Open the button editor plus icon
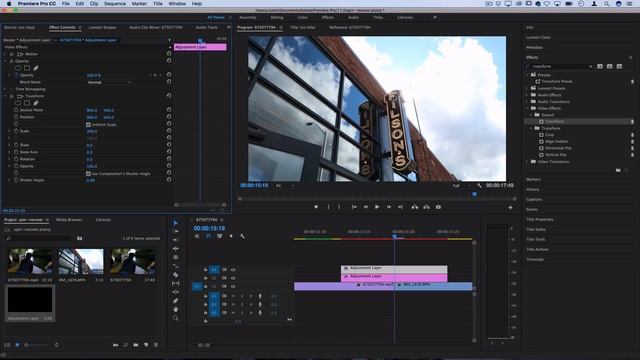 [510, 207]
